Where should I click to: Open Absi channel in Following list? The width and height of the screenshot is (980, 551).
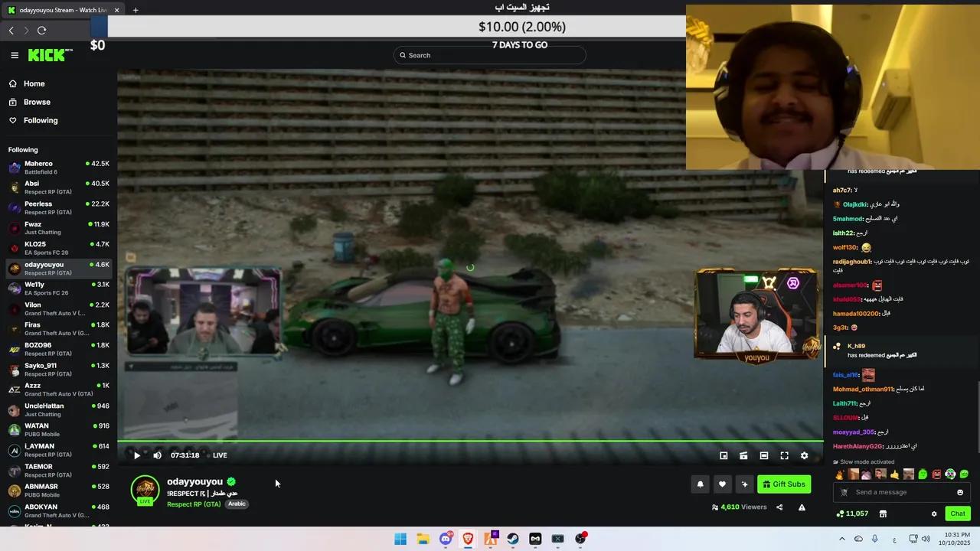click(59, 187)
